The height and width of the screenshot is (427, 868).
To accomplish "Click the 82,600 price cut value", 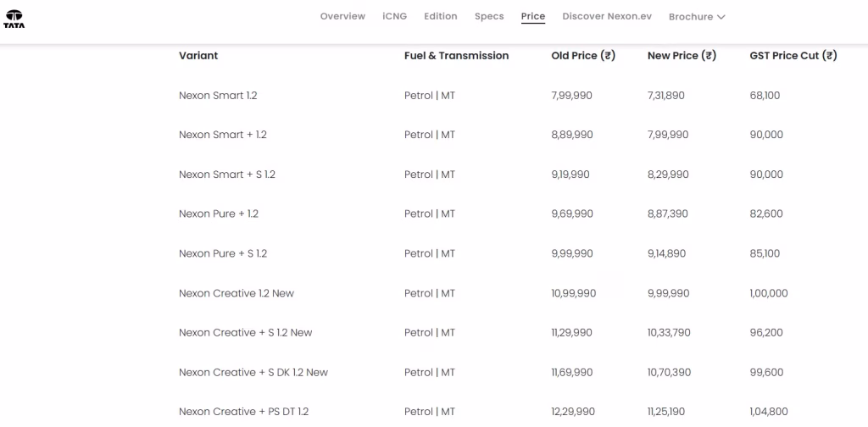I will (766, 213).
